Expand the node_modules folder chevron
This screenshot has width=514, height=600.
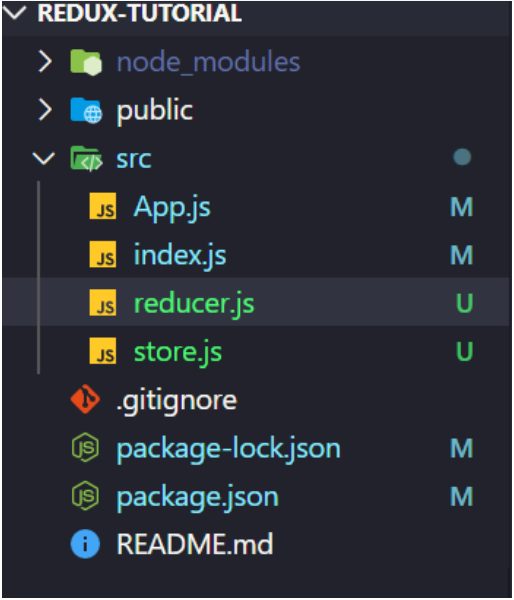45,62
